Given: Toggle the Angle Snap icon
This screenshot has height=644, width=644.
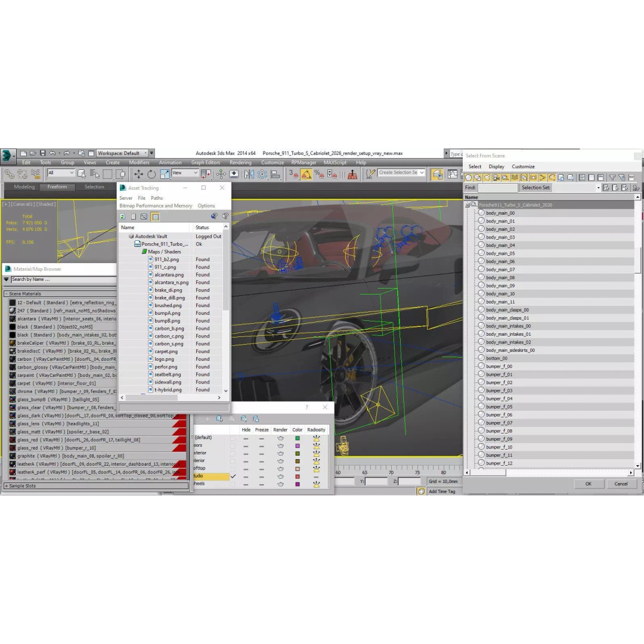Looking at the screenshot, I should (306, 175).
